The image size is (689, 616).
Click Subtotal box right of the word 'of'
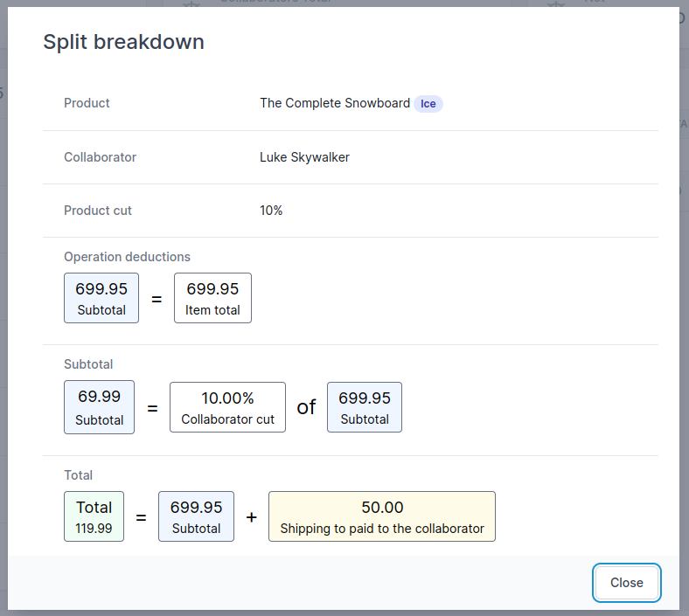365,407
